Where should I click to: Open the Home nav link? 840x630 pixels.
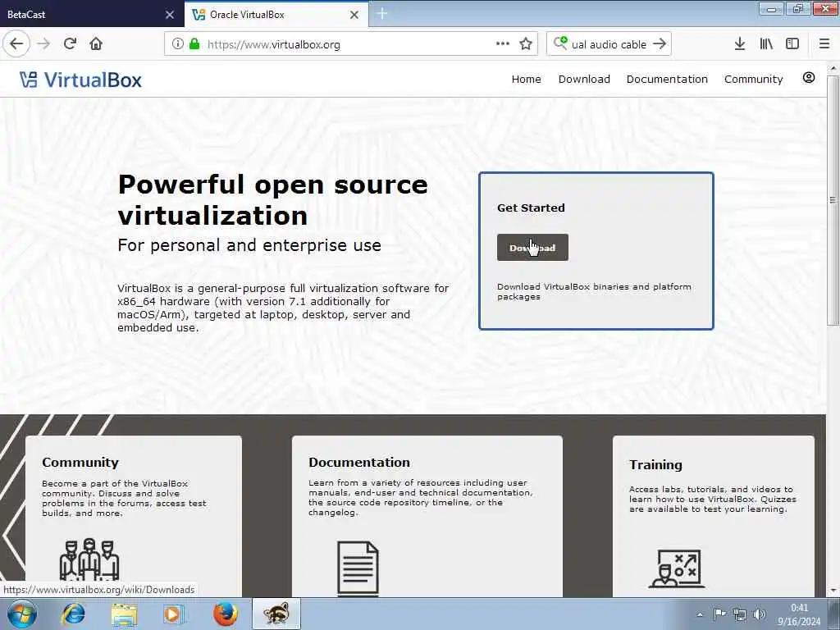coord(526,80)
